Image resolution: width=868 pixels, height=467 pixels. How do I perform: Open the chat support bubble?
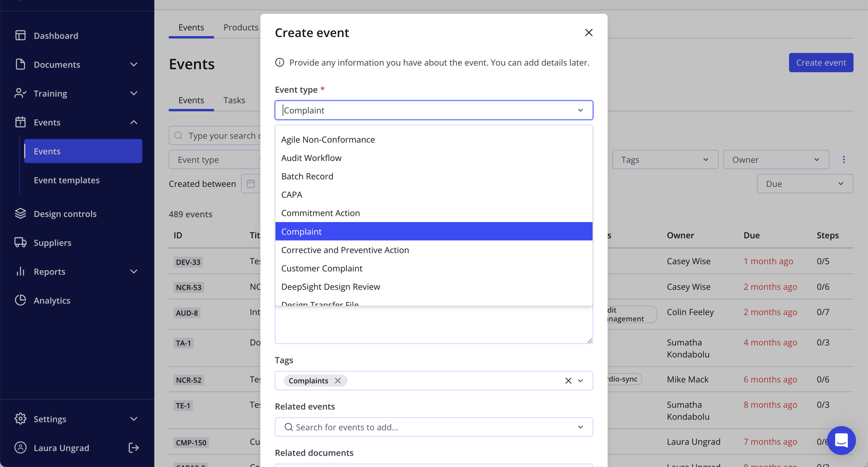(x=842, y=441)
